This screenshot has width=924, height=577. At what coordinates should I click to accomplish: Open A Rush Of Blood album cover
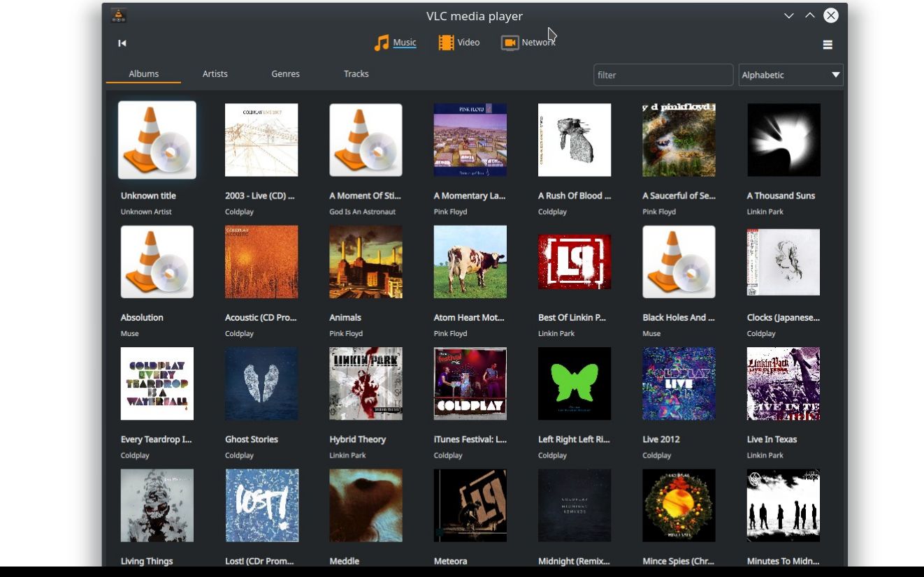[x=575, y=140]
